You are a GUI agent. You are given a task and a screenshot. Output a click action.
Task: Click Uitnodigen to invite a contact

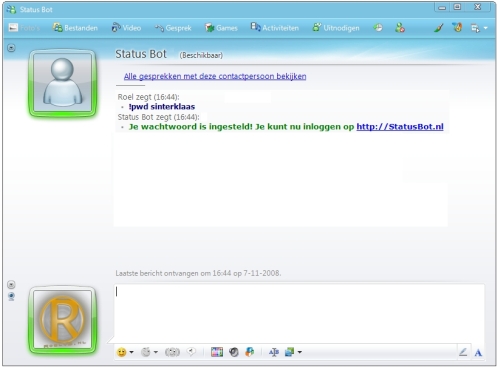336,28
